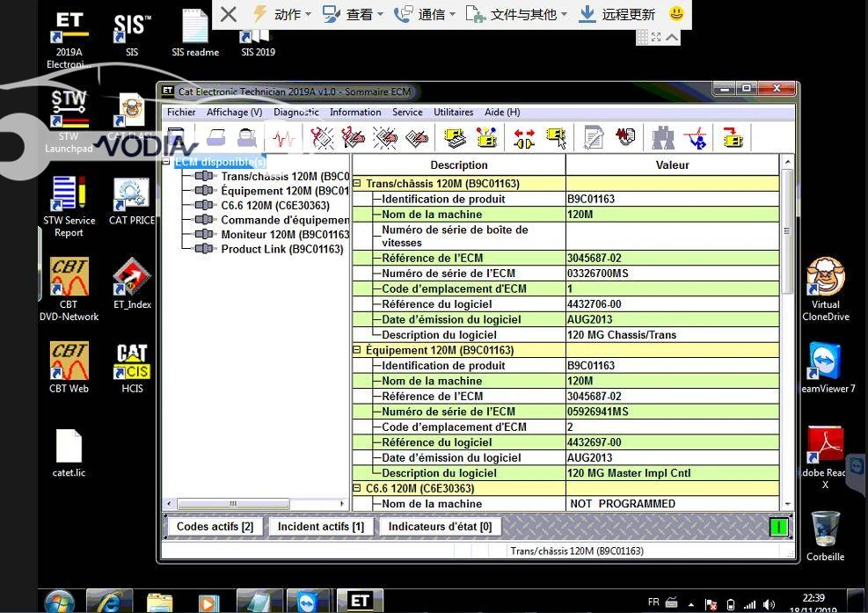Open Logged Diagnostic Codes stethoscope-hand icon

(x=354, y=138)
